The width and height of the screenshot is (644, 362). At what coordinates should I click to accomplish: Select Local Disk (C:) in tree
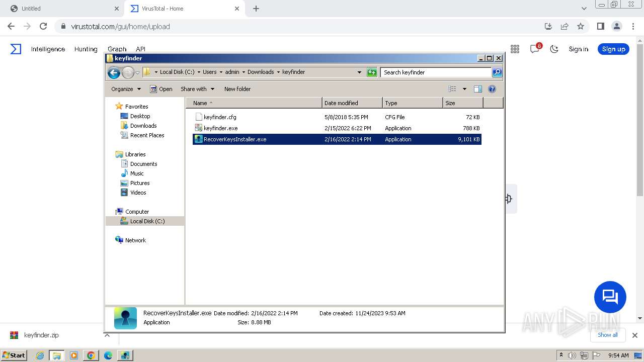tap(145, 221)
